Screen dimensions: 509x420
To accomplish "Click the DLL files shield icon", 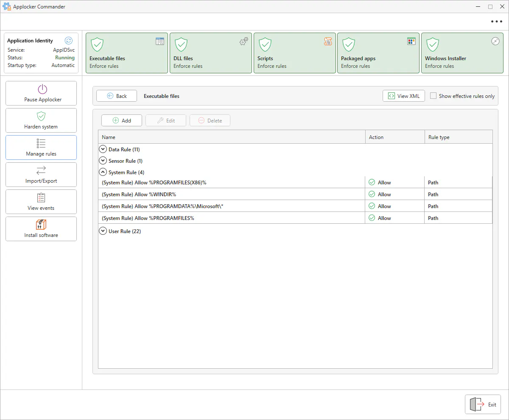I will [x=181, y=44].
